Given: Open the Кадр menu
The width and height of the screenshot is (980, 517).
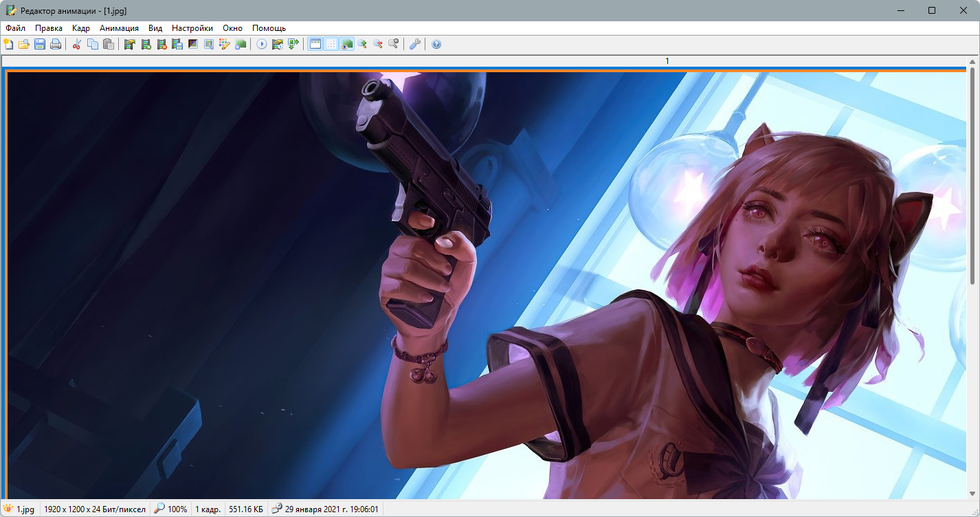Looking at the screenshot, I should pyautogui.click(x=81, y=28).
